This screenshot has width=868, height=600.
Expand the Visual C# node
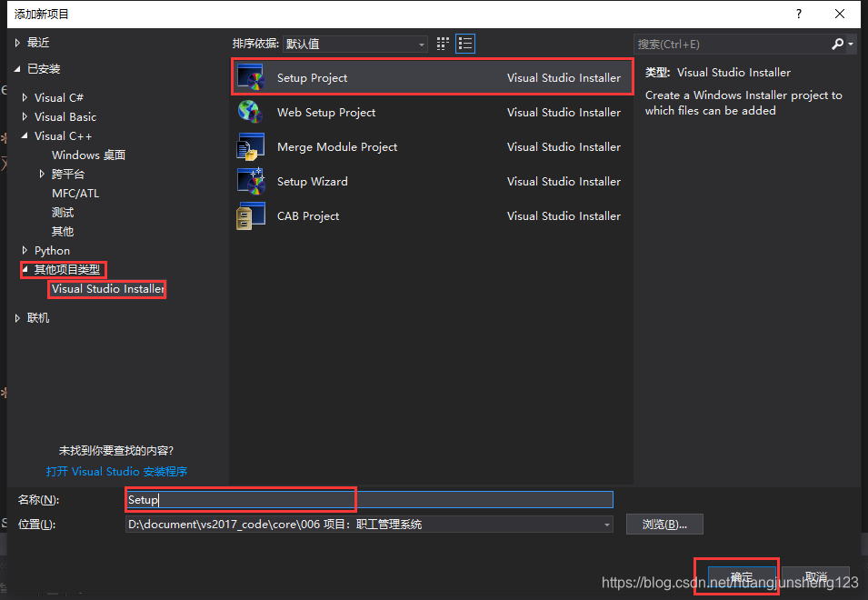pyautogui.click(x=25, y=97)
